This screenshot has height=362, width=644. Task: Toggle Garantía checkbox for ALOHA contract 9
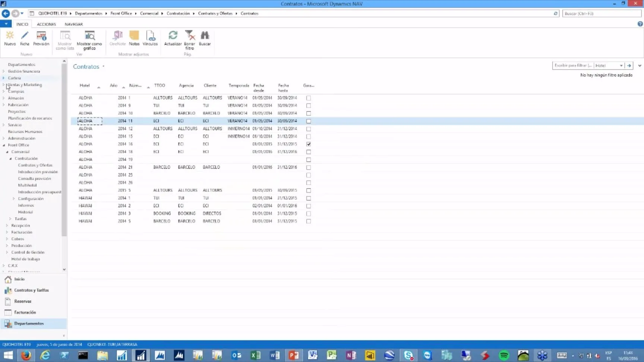[309, 106]
